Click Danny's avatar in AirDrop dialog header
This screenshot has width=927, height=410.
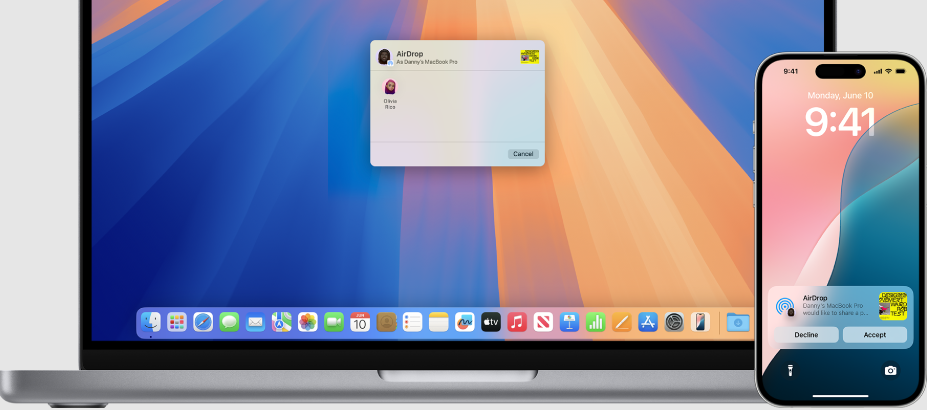tap(385, 57)
